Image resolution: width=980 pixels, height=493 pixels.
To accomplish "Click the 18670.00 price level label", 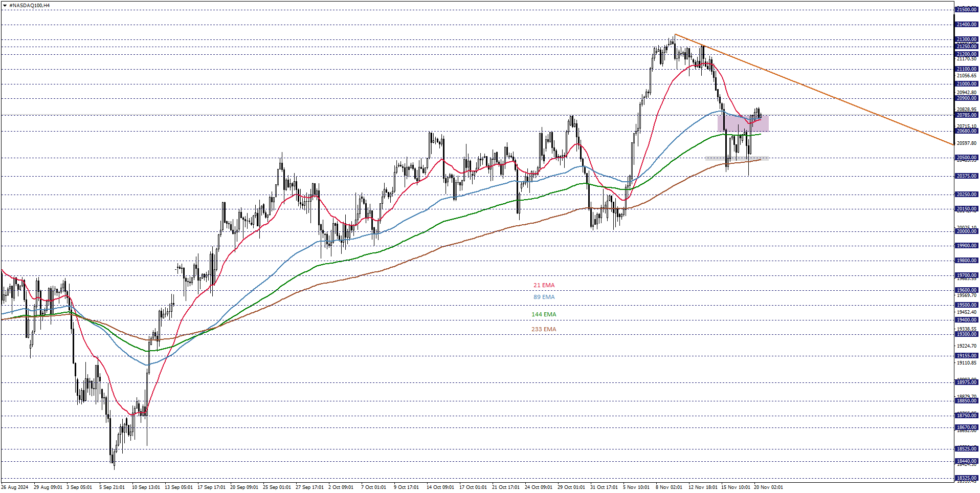I will [966, 427].
